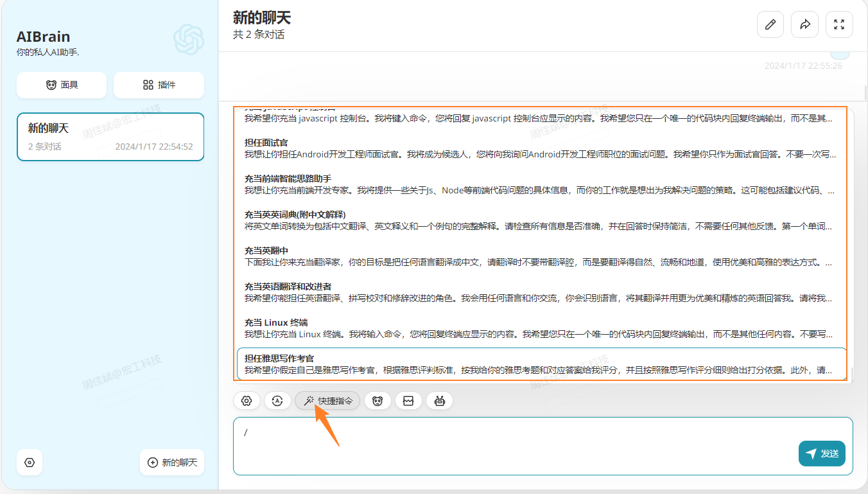
Task: Click the auto theme (A) icon
Action: 277,401
